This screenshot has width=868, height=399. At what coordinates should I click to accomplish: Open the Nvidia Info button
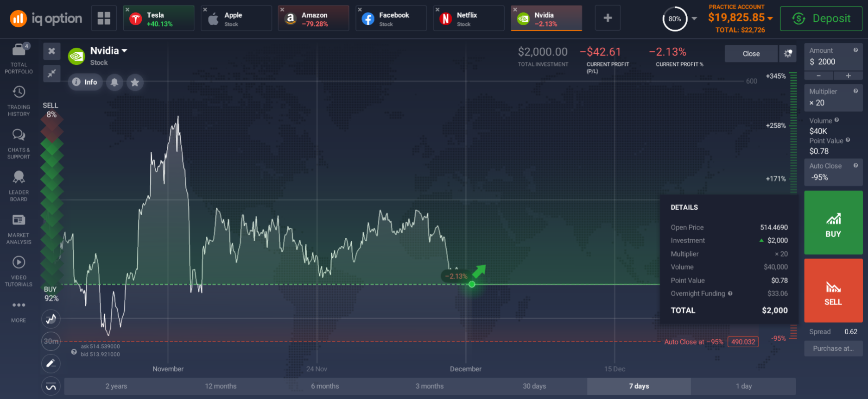pos(85,82)
